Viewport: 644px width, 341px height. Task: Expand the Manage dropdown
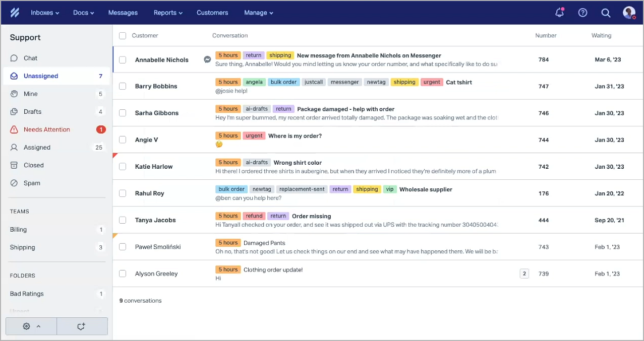coord(258,13)
